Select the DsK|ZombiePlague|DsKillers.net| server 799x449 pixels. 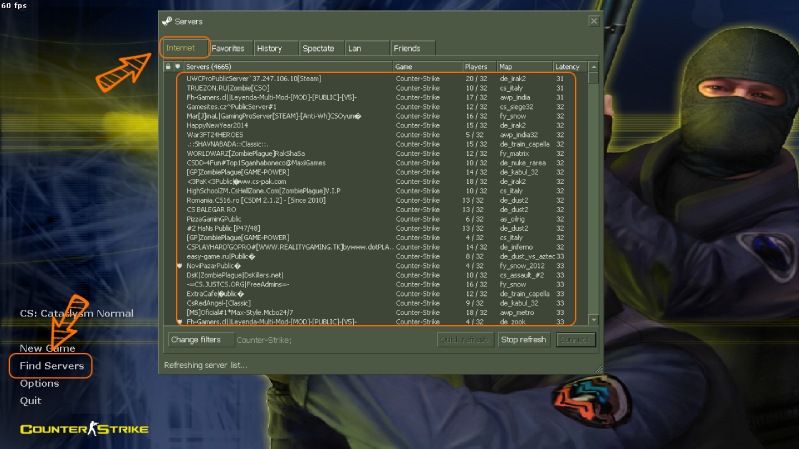click(376, 275)
